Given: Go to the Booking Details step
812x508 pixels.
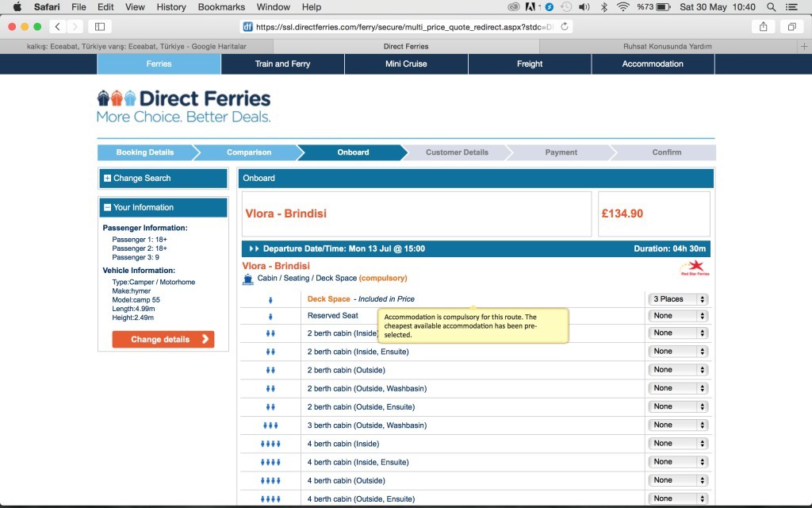Looking at the screenshot, I should click(145, 152).
